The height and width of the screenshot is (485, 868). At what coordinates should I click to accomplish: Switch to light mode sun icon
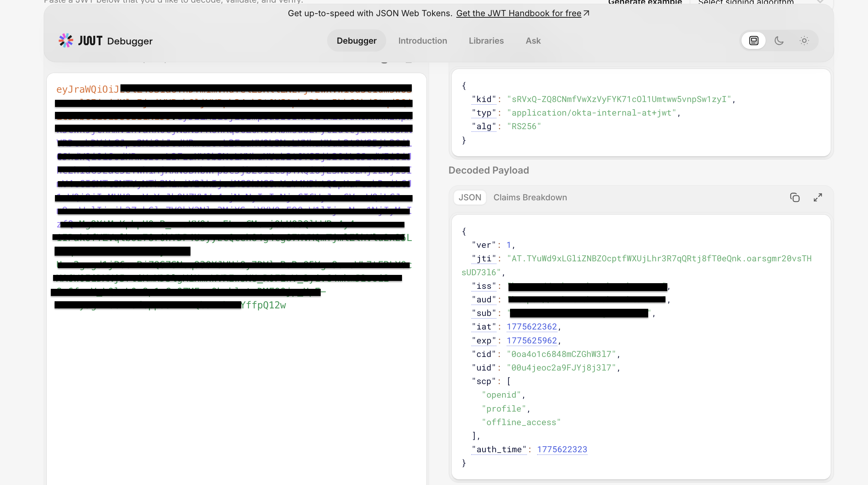804,41
